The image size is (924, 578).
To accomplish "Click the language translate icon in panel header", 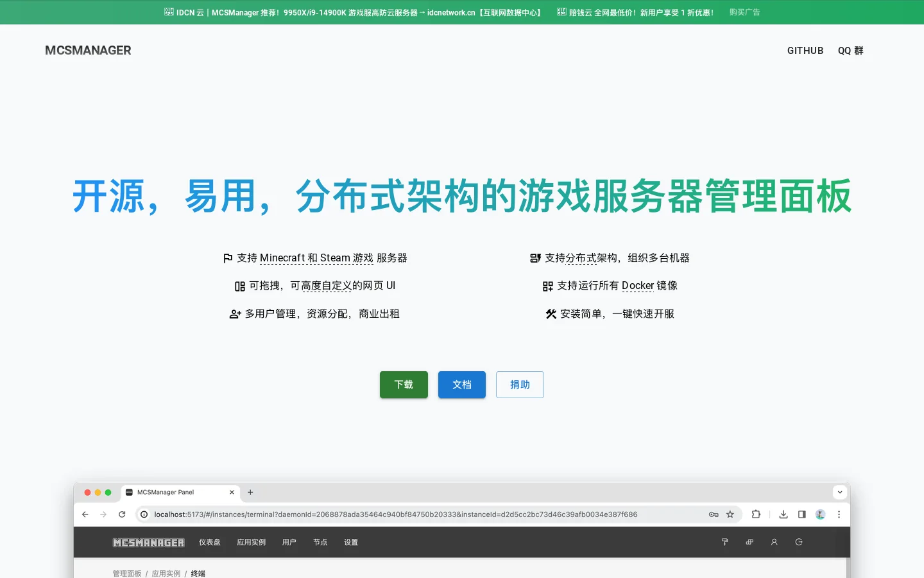I will (749, 542).
